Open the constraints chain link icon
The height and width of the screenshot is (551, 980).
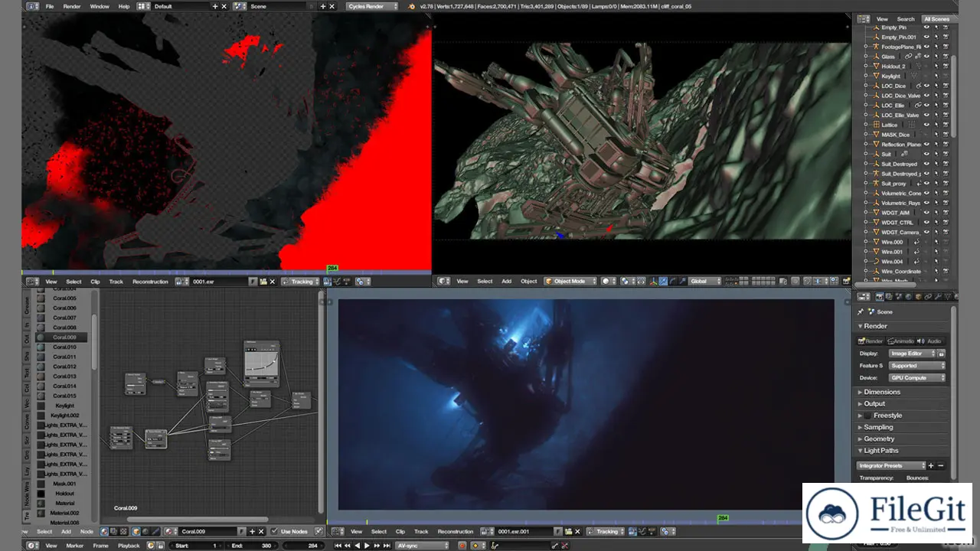point(928,297)
